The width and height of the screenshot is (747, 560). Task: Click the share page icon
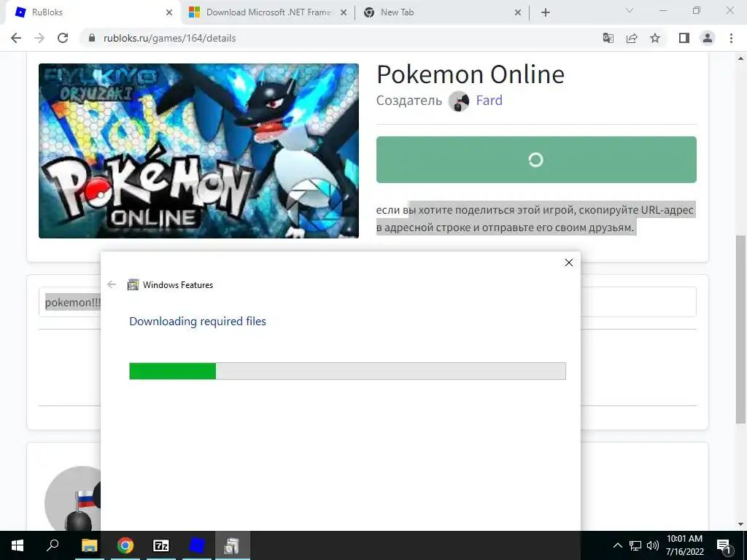tap(632, 38)
